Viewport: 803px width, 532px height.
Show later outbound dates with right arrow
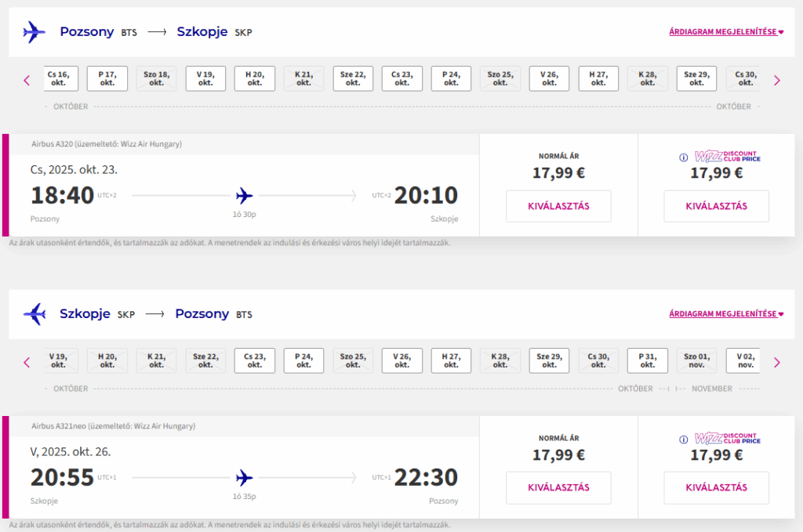point(777,81)
